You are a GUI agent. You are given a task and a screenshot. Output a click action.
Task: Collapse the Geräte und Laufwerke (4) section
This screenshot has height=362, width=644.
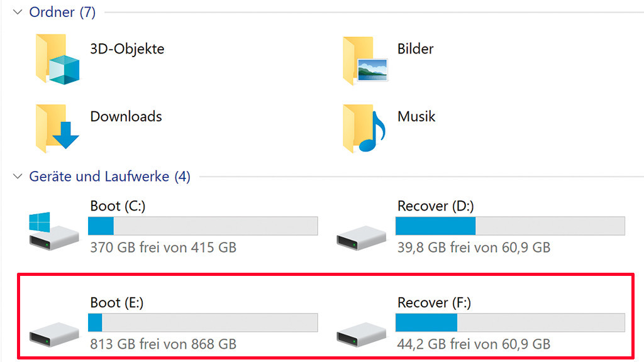(x=17, y=177)
